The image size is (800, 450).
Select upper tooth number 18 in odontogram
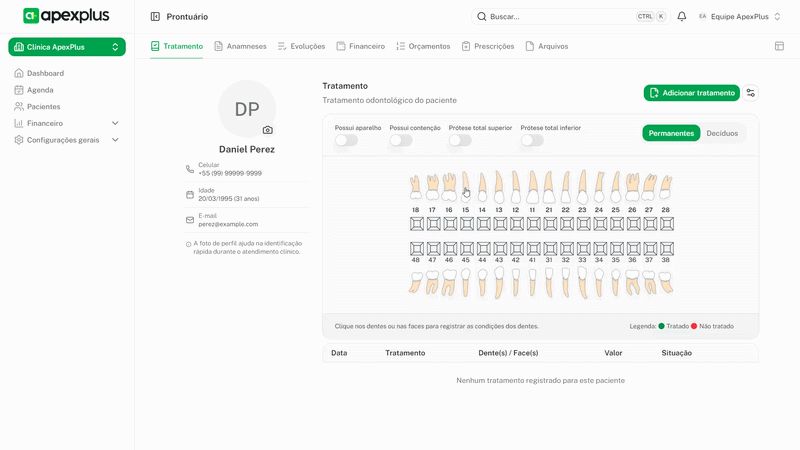(x=416, y=187)
